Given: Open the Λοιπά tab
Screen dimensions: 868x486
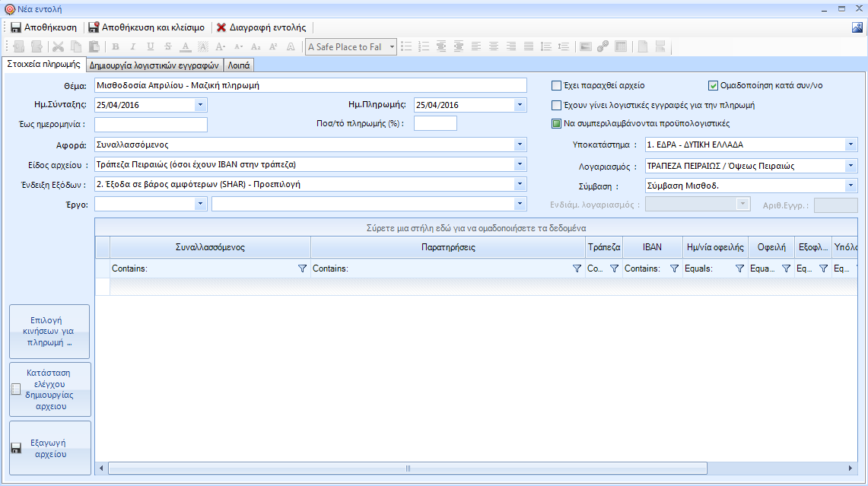Looking at the screenshot, I should (x=238, y=65).
